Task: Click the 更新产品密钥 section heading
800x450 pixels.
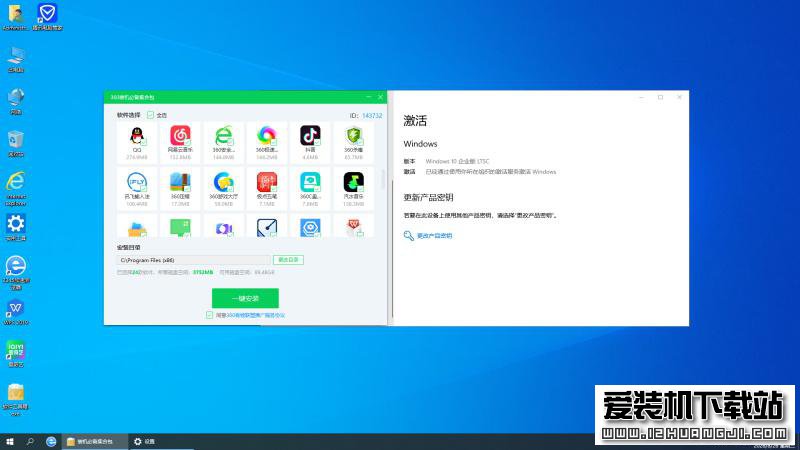Action: (428, 197)
